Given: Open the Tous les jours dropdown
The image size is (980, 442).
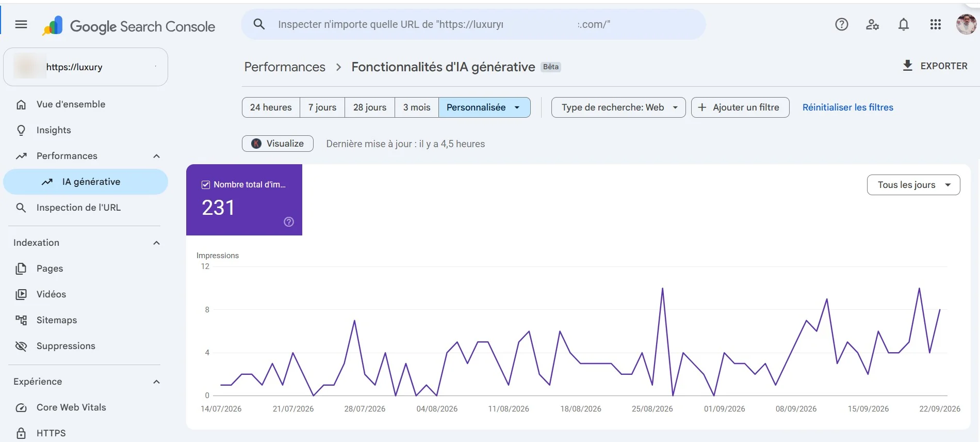Looking at the screenshot, I should click(x=913, y=185).
